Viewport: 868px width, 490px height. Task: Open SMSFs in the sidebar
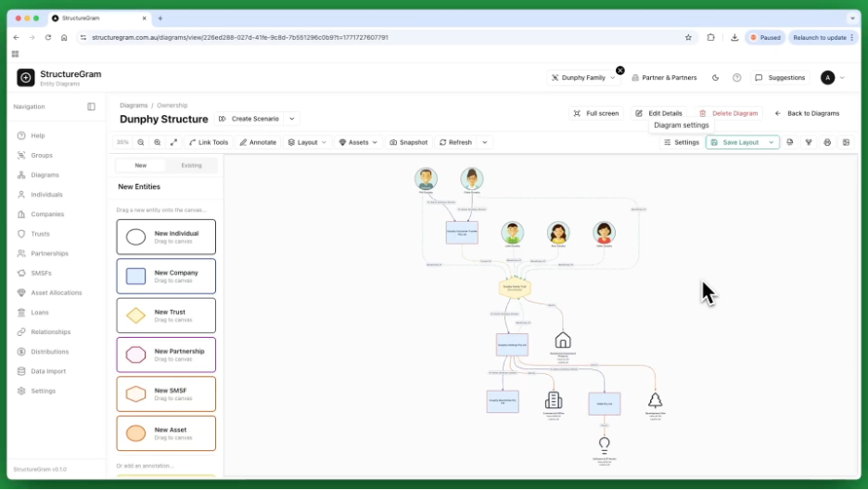point(41,274)
